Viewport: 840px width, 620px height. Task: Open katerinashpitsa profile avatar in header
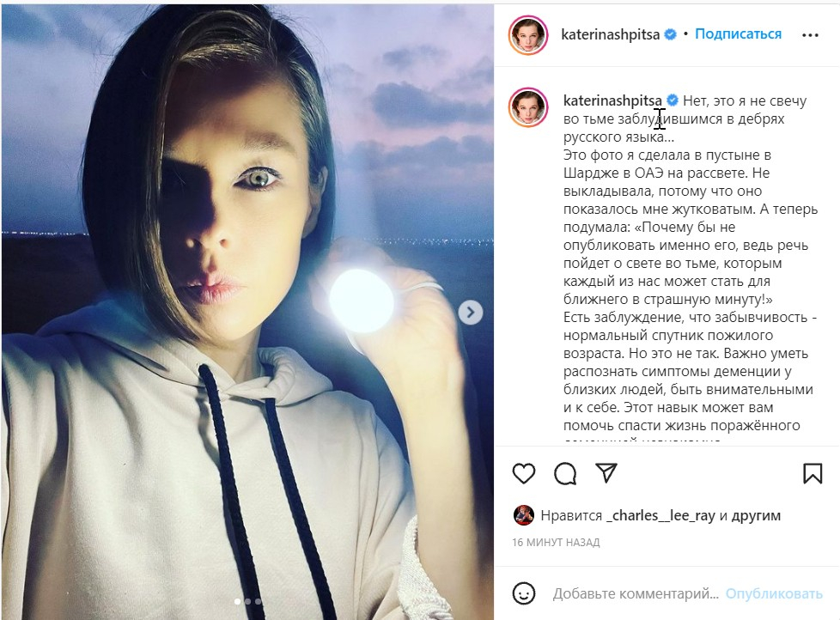click(x=528, y=35)
